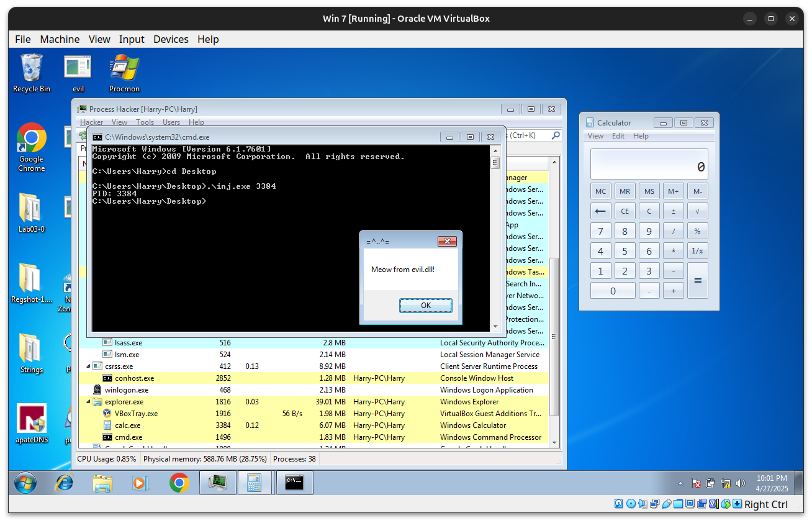Open the Google Chrome desktop shortcut
812x523 pixels.
coord(31,147)
